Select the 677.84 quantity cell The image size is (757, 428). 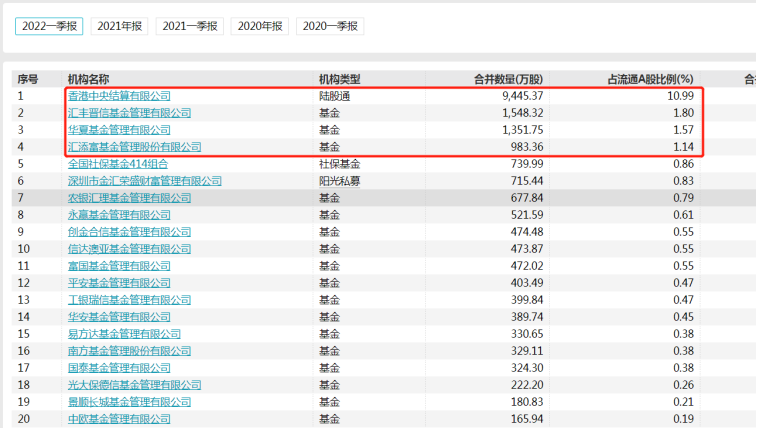coord(527,198)
